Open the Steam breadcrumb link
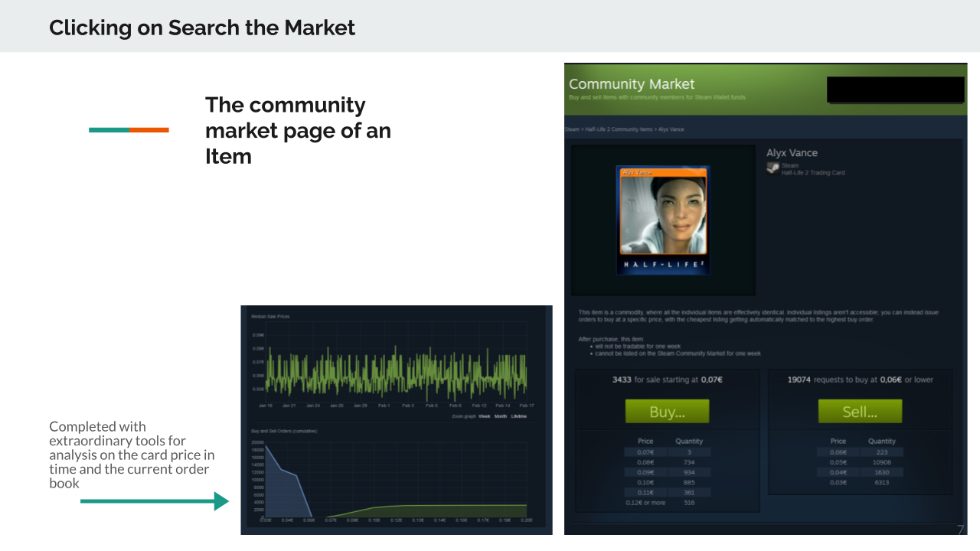Image resolution: width=980 pixels, height=551 pixels. pyautogui.click(x=570, y=129)
